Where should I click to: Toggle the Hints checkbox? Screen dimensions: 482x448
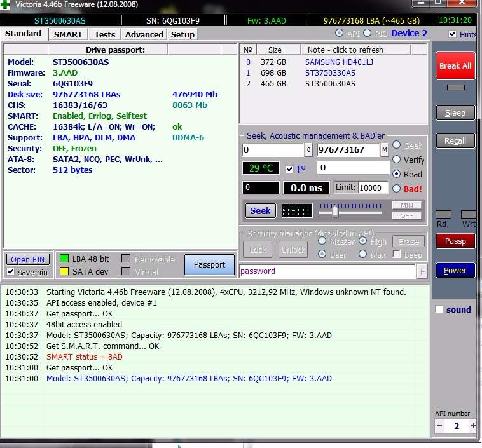pyautogui.click(x=452, y=34)
